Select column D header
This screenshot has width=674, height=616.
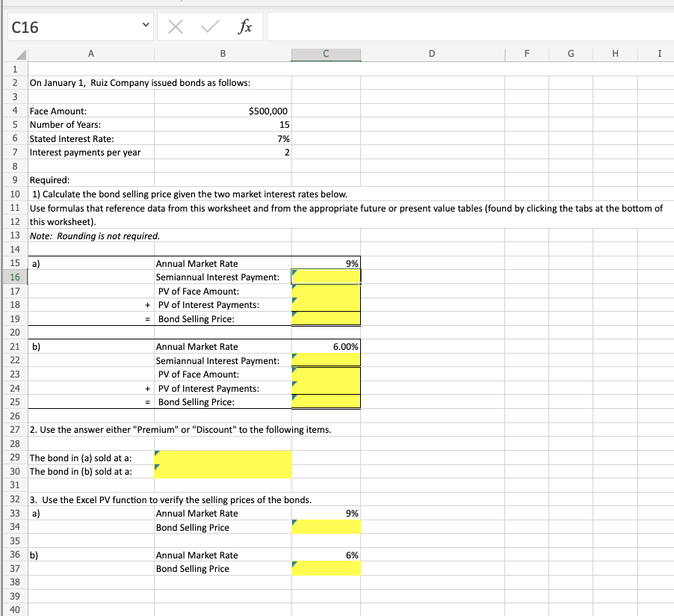(x=433, y=54)
